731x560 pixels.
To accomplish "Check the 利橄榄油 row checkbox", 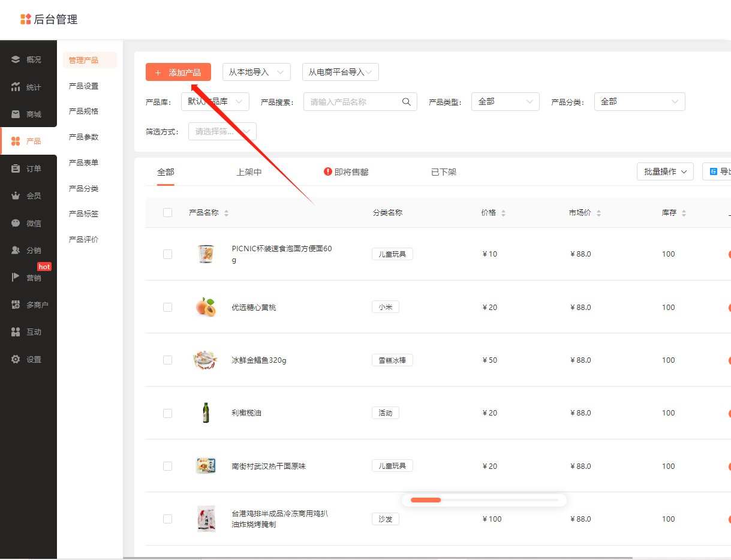I will click(167, 413).
